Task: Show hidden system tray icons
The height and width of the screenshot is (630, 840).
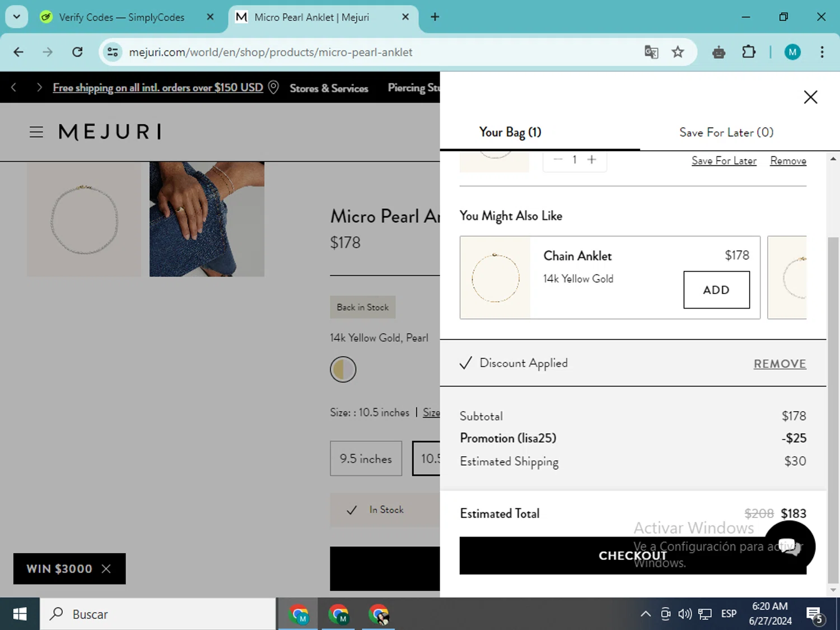Action: [645, 614]
